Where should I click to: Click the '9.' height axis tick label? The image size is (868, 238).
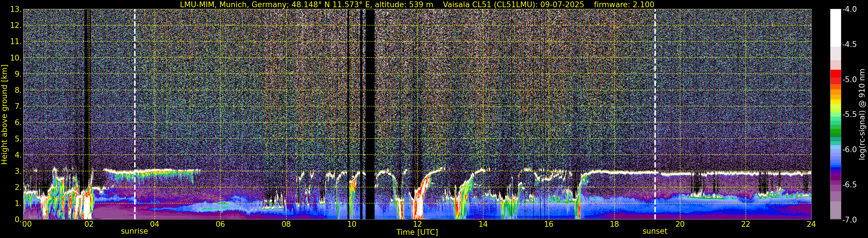pos(18,74)
